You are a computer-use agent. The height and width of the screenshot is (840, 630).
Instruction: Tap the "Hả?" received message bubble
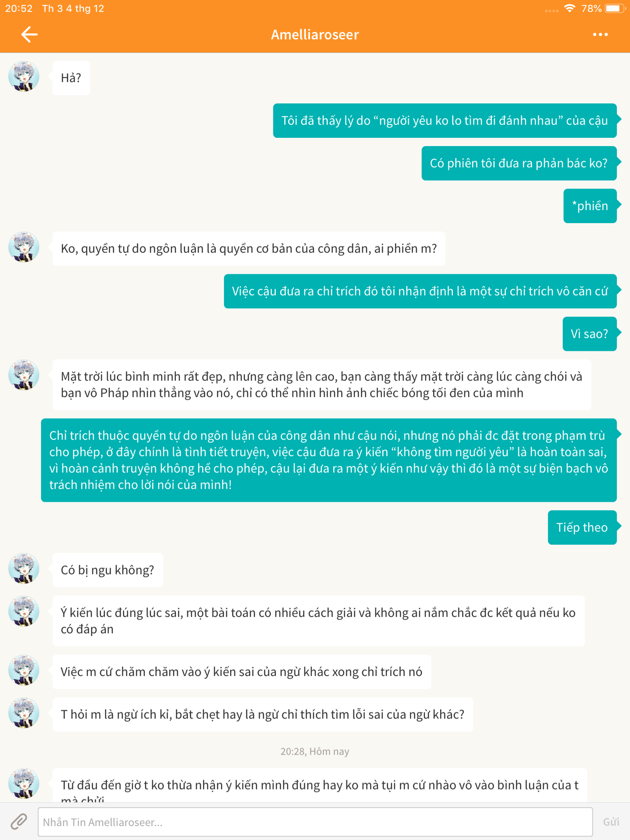point(71,78)
